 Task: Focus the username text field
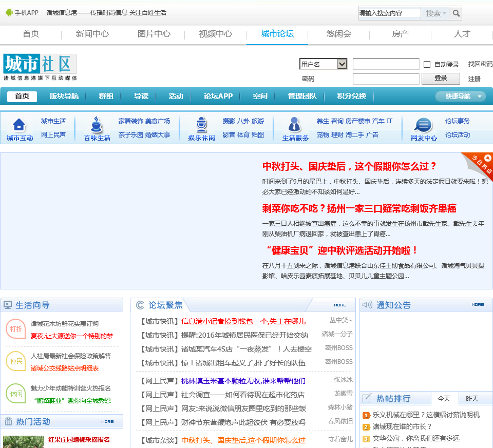(386, 64)
